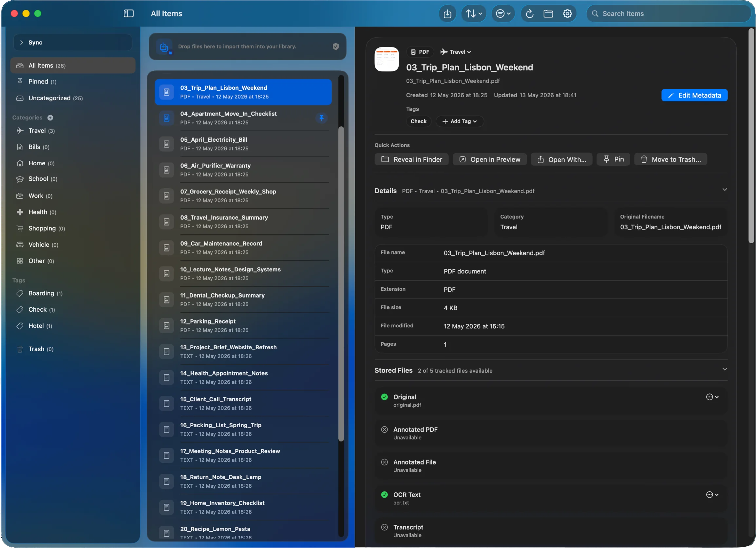Screen dimensions: 756x548
Task: Collapse the Details section chevron
Action: click(725, 190)
